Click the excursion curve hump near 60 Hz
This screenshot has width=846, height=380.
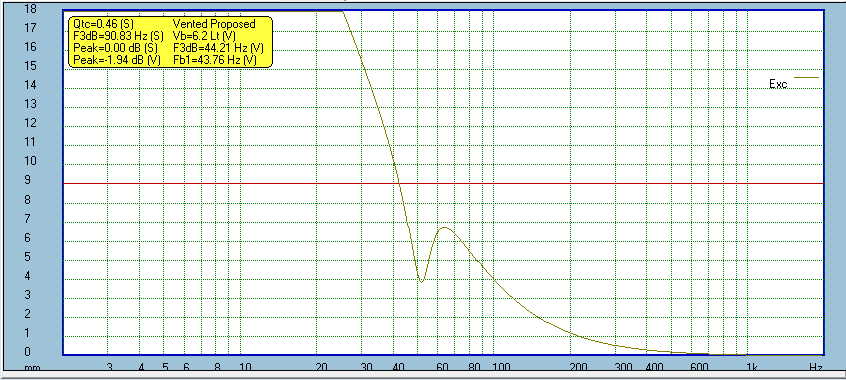(445, 228)
